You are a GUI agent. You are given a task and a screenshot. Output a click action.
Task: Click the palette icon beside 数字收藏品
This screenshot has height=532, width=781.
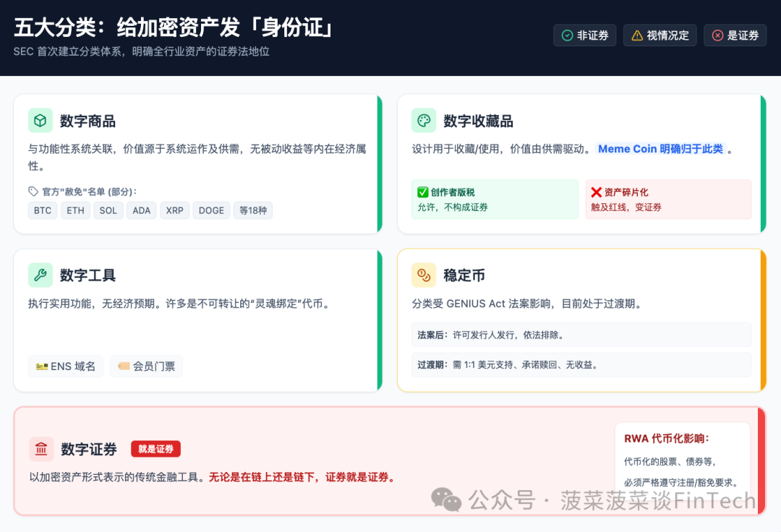(424, 121)
